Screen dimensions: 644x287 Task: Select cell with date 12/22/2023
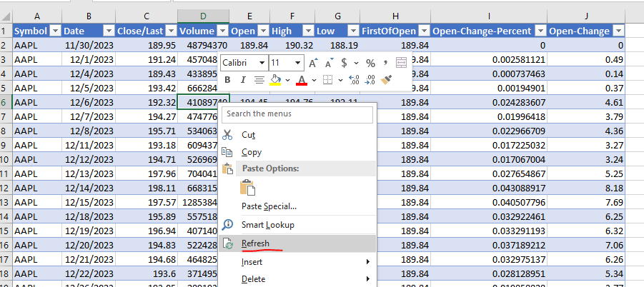click(89, 274)
